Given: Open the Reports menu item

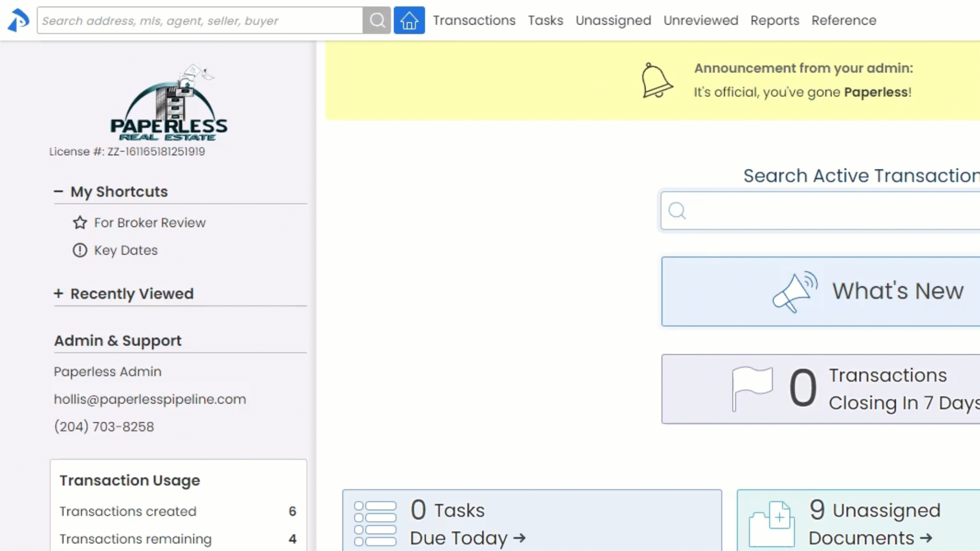Looking at the screenshot, I should pyautogui.click(x=774, y=20).
